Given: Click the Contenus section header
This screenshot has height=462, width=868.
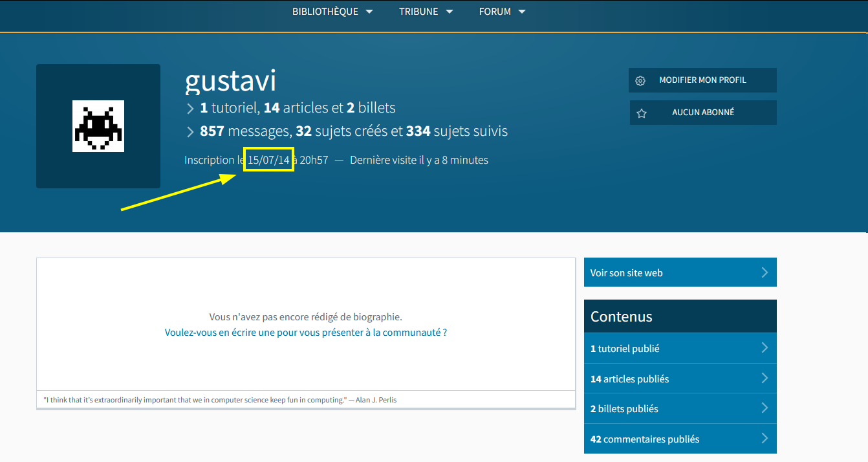Looking at the screenshot, I should coord(680,316).
